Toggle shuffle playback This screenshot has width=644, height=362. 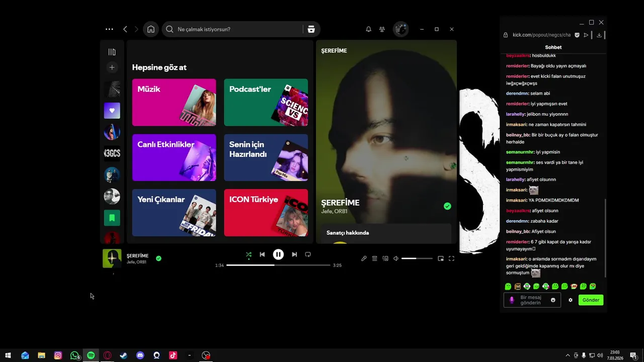(x=249, y=254)
